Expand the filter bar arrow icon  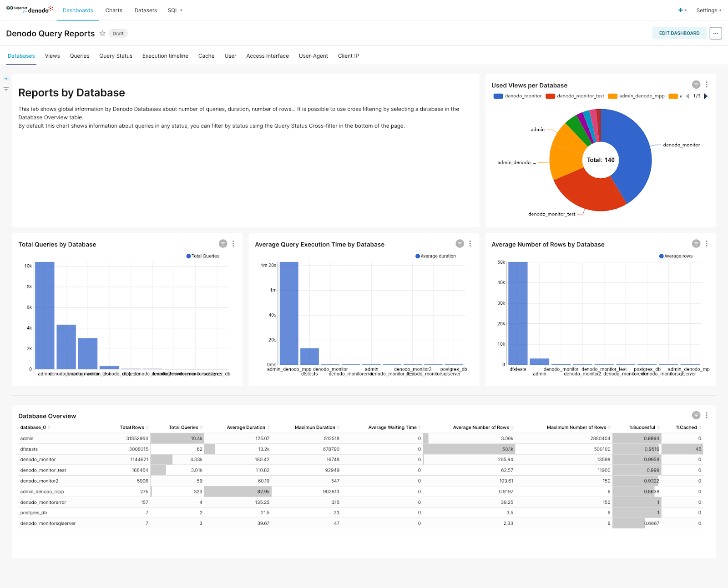point(6,79)
